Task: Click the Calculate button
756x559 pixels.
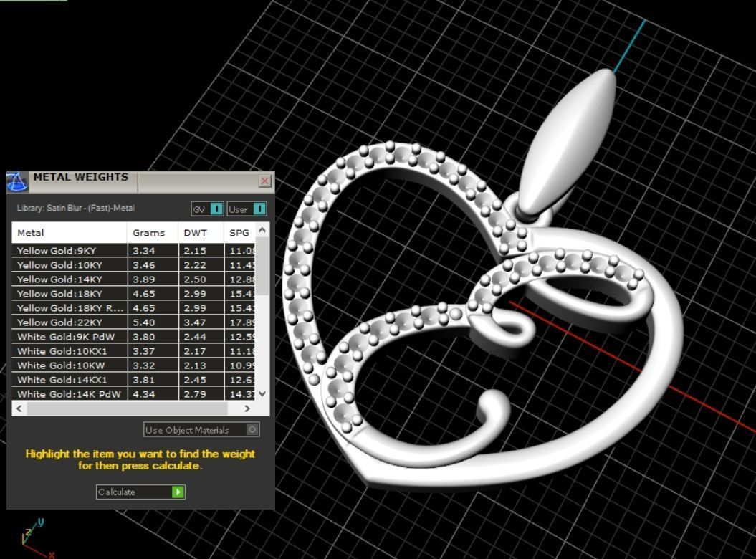Action: click(x=140, y=492)
